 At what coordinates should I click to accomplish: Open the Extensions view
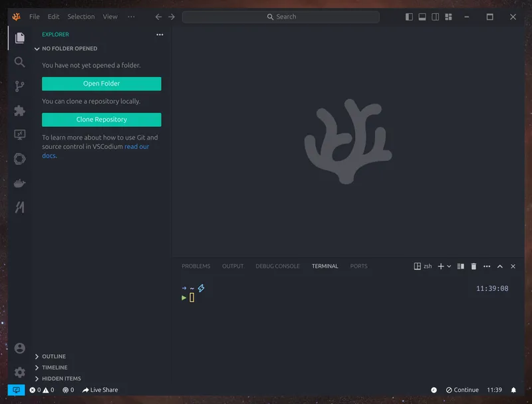20,111
